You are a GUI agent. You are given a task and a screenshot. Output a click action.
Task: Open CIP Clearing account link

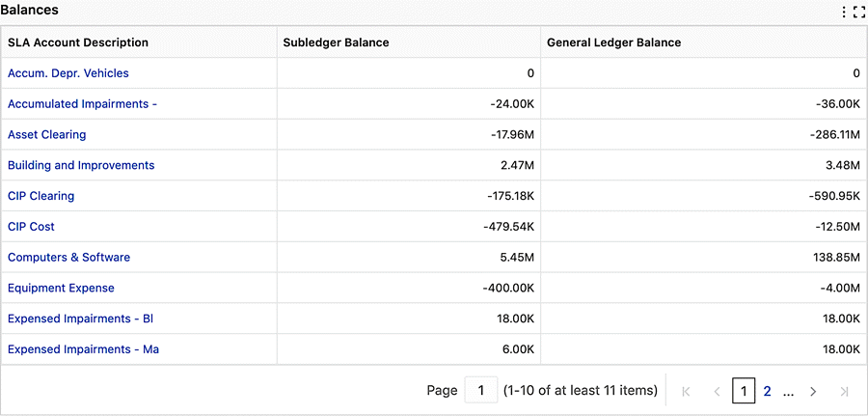click(41, 196)
